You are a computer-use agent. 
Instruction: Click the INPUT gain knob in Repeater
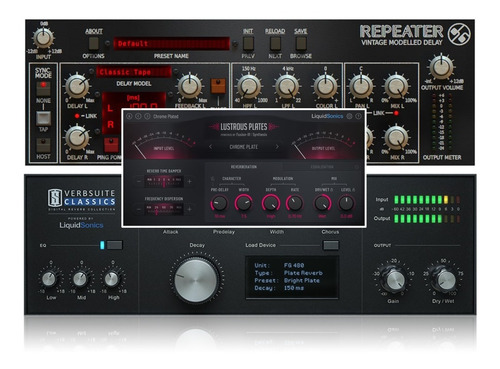point(43,38)
